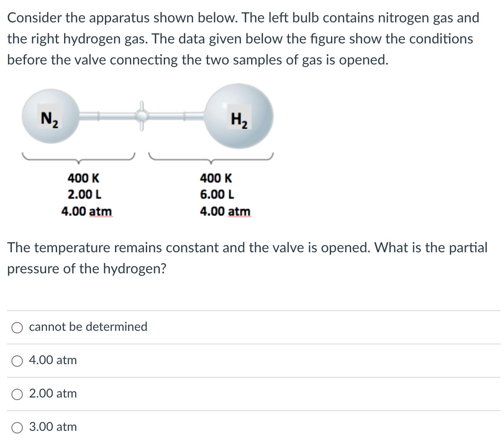Select the "cannot be determined" radio button

pos(17,328)
